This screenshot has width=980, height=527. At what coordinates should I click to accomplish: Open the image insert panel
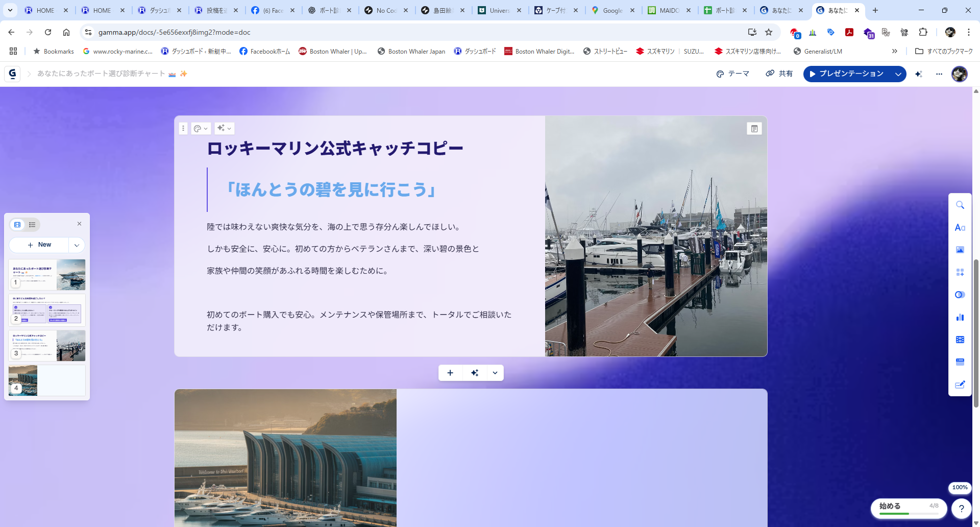(960, 250)
